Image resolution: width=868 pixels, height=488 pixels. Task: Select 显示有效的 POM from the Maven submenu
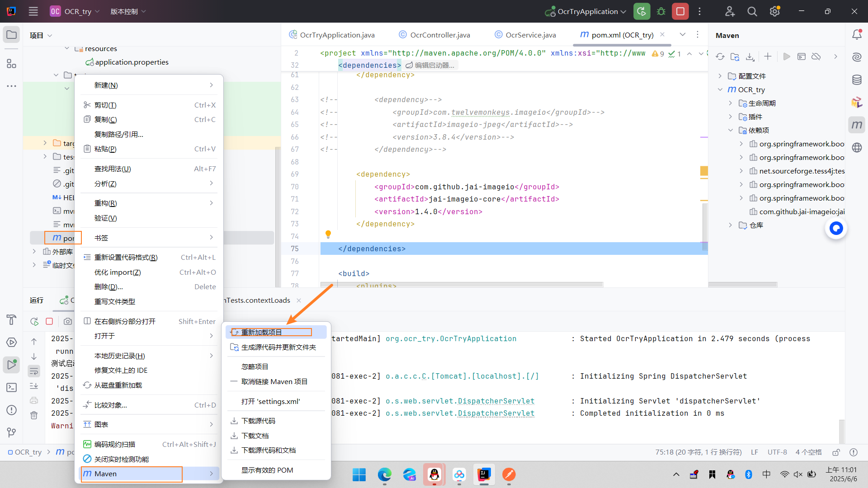[267, 470]
